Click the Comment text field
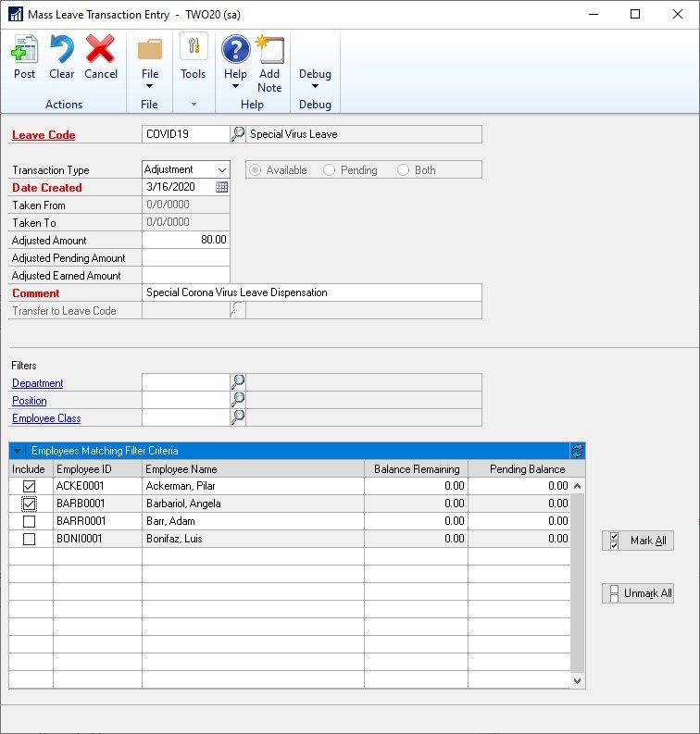Image resolution: width=700 pixels, height=734 pixels. pyautogui.click(x=312, y=292)
